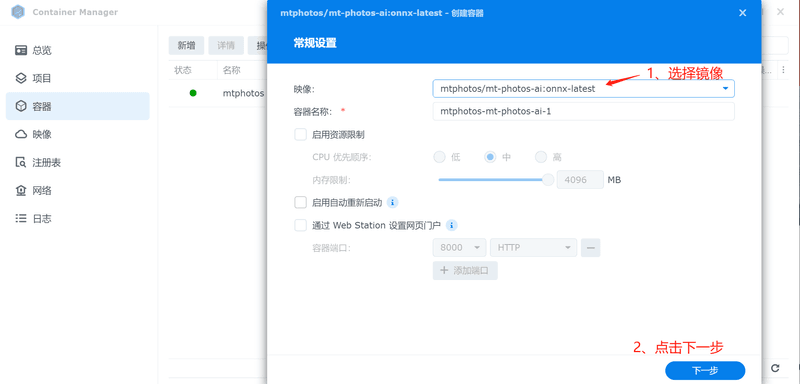
Task: Select the 项目 project layers icon
Action: [20, 79]
